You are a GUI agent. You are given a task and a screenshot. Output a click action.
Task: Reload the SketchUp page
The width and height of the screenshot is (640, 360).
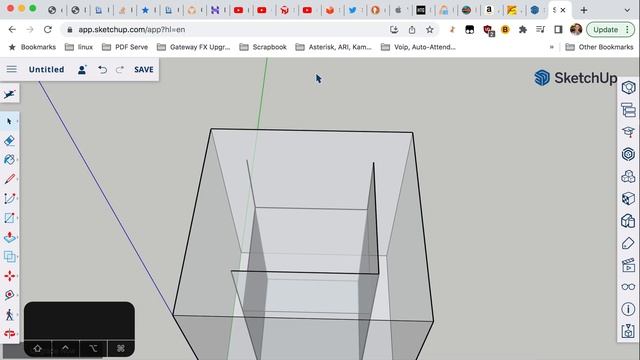pos(48,29)
